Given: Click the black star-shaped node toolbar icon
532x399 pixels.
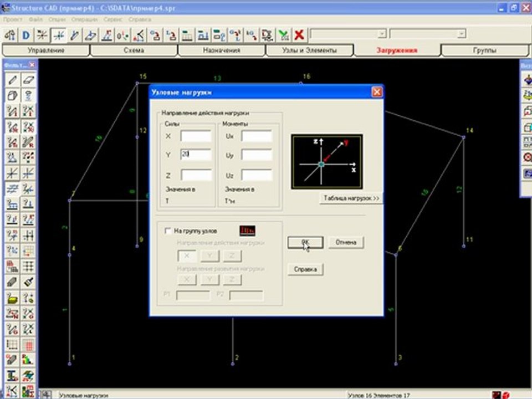Looking at the screenshot, I should [x=42, y=35].
